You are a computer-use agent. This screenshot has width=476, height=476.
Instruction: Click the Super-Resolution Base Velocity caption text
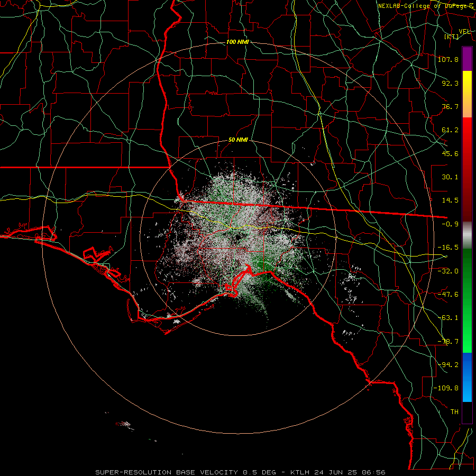click(241, 472)
